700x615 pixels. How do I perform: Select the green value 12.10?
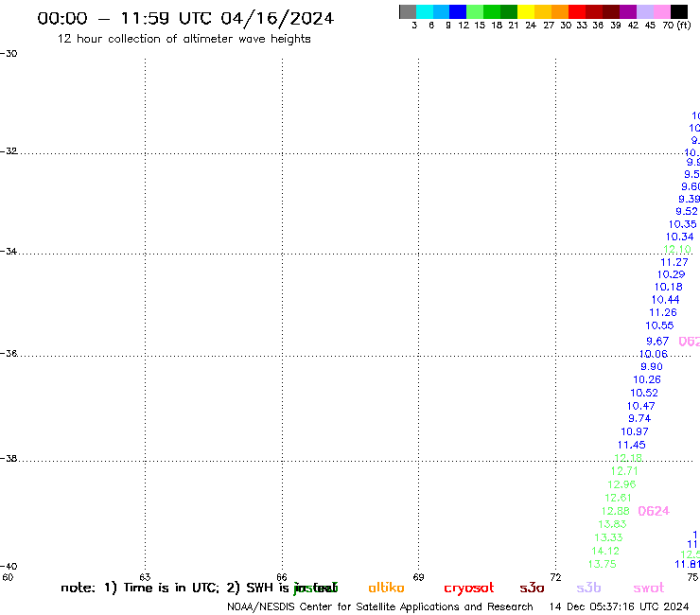[677, 249]
